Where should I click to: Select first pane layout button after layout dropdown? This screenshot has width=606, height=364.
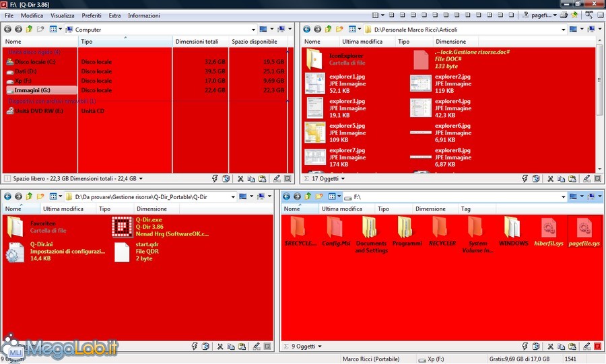tap(391, 15)
